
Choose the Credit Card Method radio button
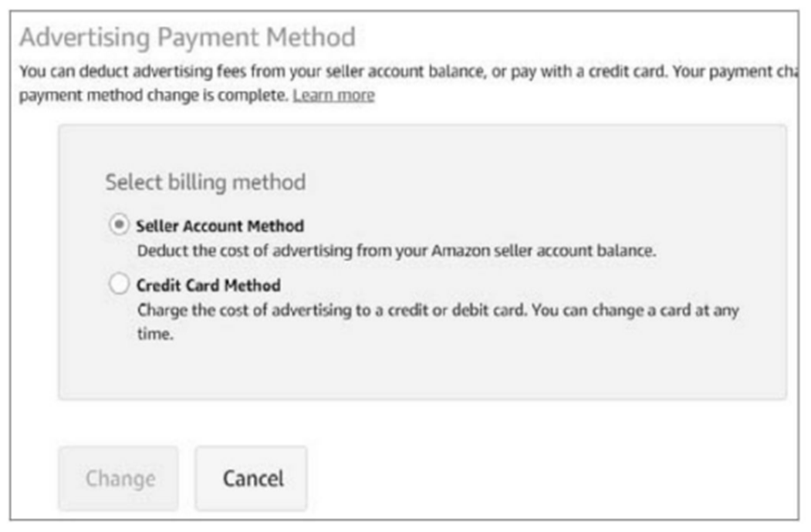[x=119, y=285]
